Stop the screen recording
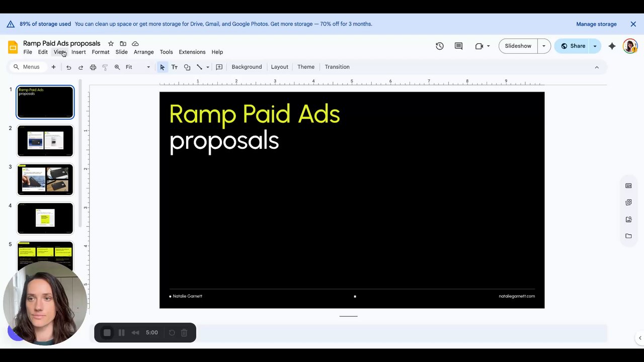 [x=107, y=332]
